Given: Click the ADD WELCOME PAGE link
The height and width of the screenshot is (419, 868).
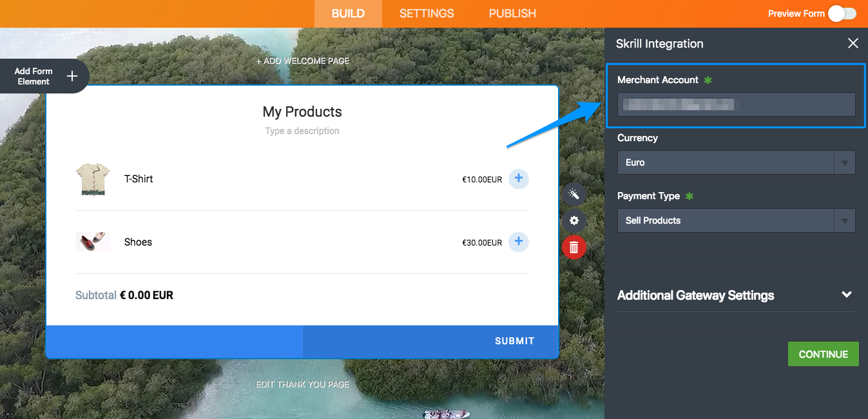Looking at the screenshot, I should [x=303, y=61].
